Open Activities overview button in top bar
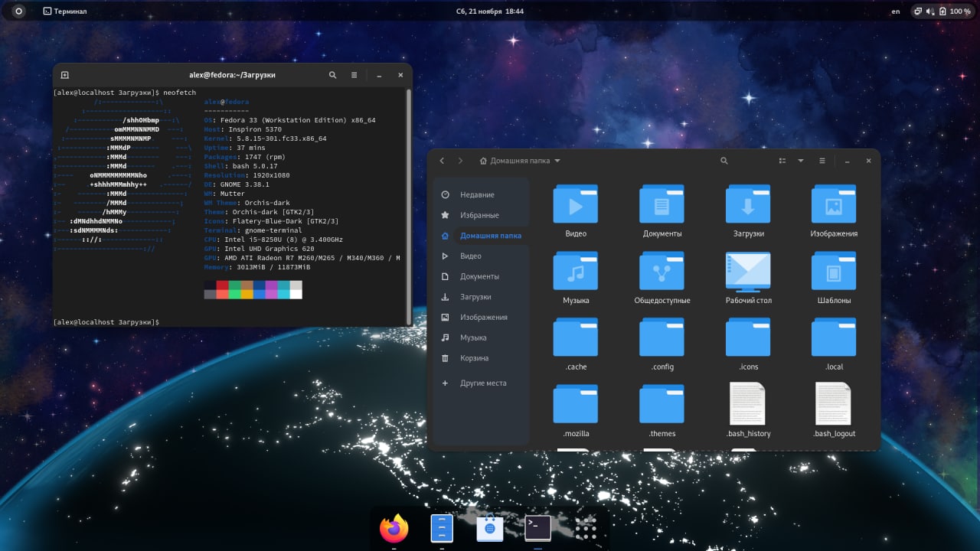This screenshot has width=980, height=551. 18,11
